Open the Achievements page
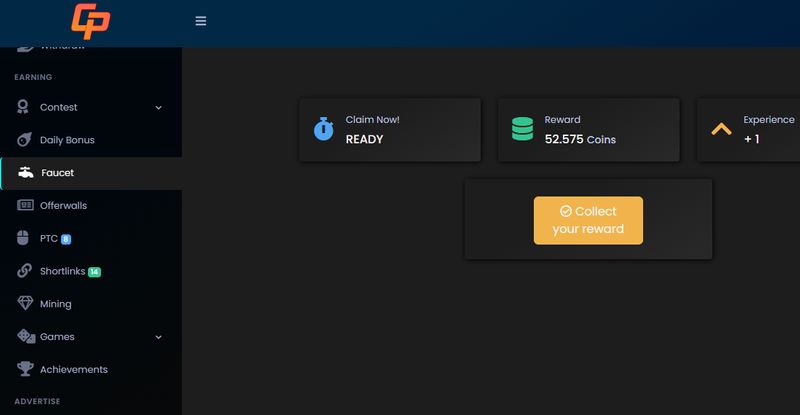The width and height of the screenshot is (800, 415). tap(91, 369)
